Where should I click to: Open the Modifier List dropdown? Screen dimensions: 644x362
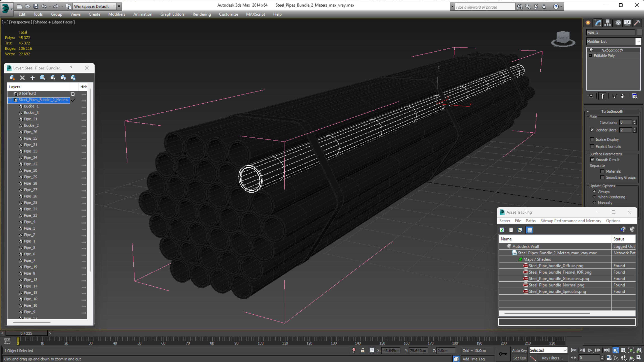point(638,42)
